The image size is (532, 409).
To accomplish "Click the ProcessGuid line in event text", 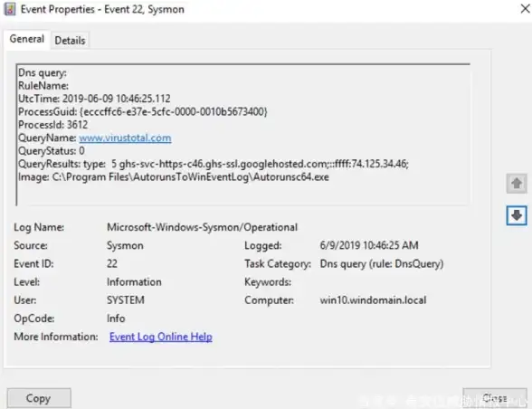I will coord(143,111).
